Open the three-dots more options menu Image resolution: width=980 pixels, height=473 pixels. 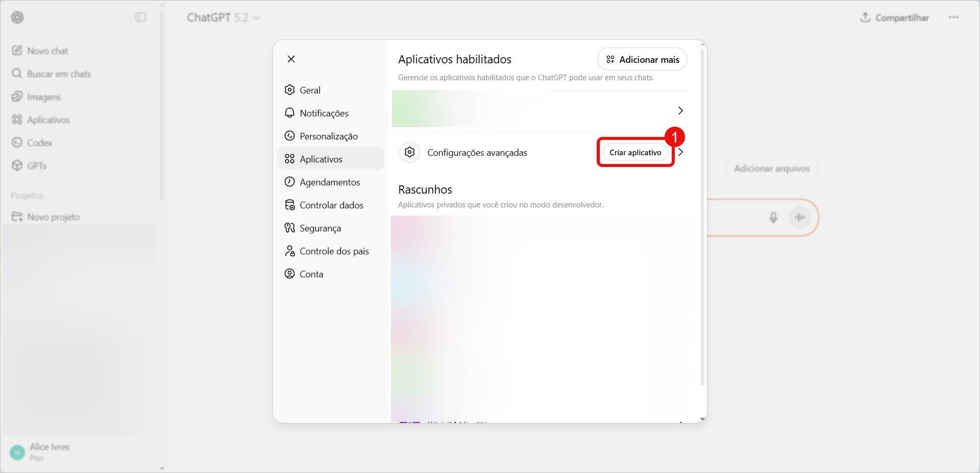[x=953, y=17]
